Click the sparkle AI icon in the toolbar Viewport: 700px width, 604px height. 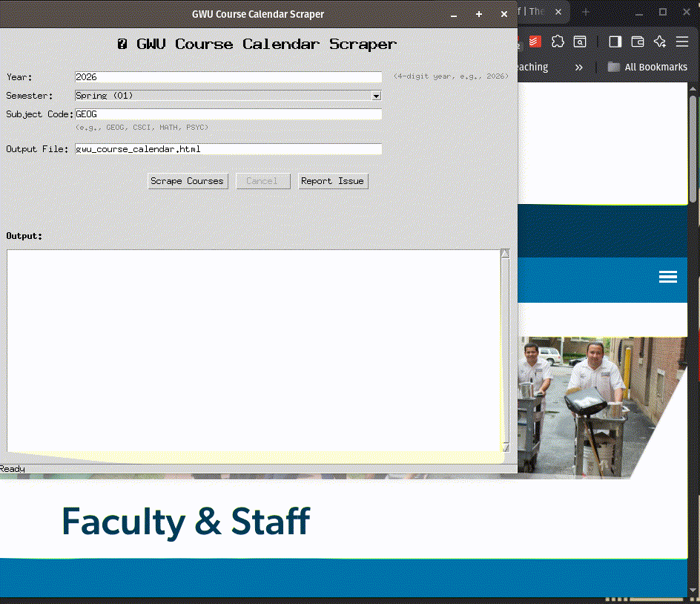(x=659, y=42)
